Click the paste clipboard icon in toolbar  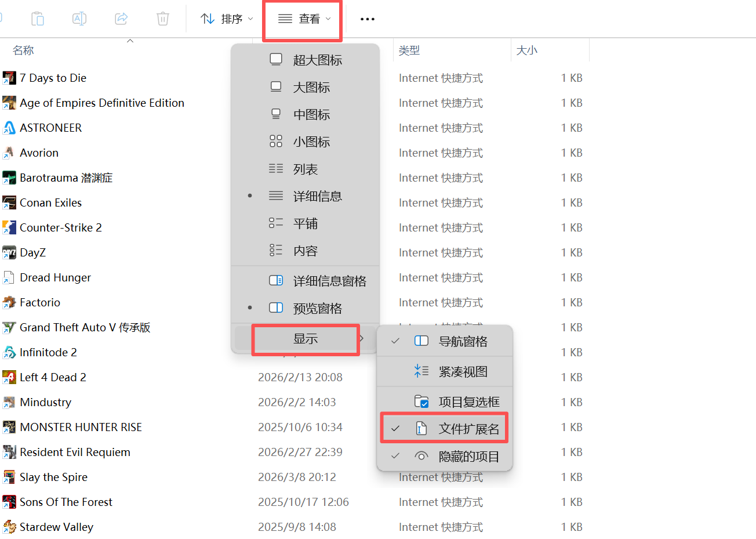(38, 19)
